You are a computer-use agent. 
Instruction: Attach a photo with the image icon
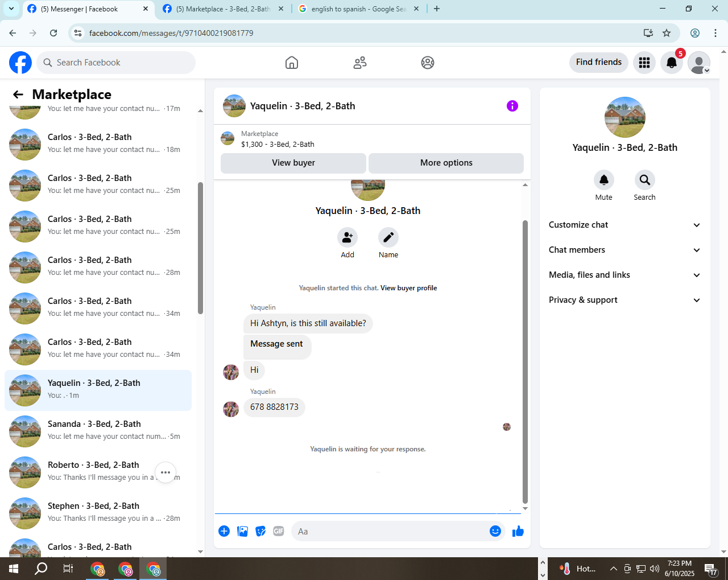[242, 531]
